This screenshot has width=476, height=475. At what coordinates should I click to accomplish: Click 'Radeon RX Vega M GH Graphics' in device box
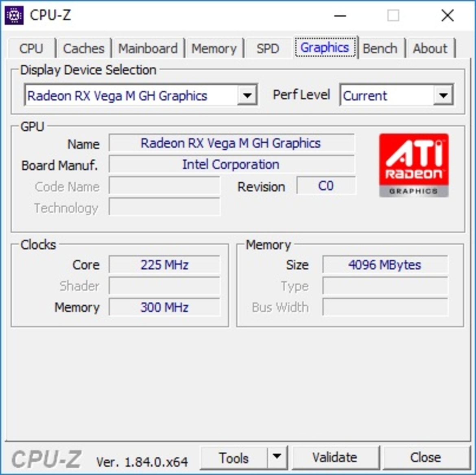[117, 96]
